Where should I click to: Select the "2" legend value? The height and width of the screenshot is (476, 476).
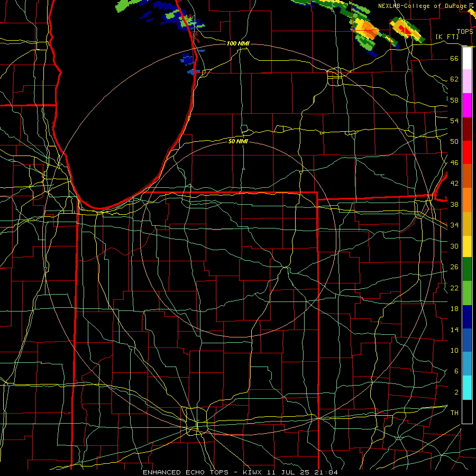click(456, 392)
